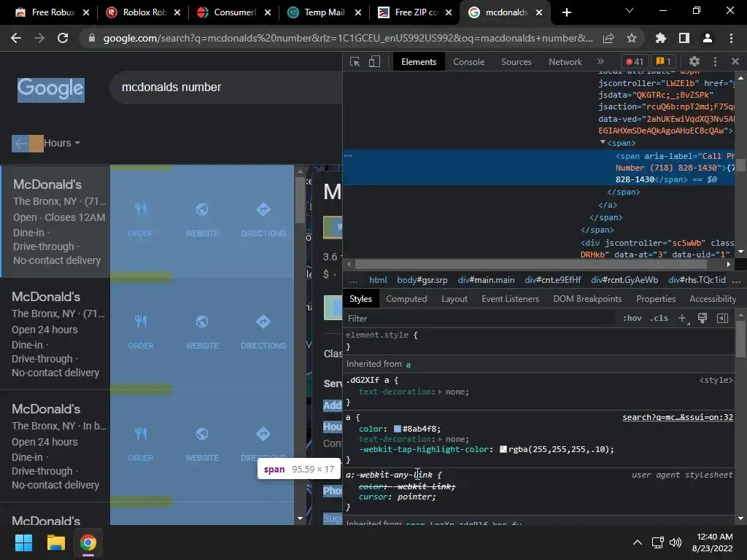Click the 1 warning counter badge
The height and width of the screenshot is (560, 747).
tap(664, 61)
